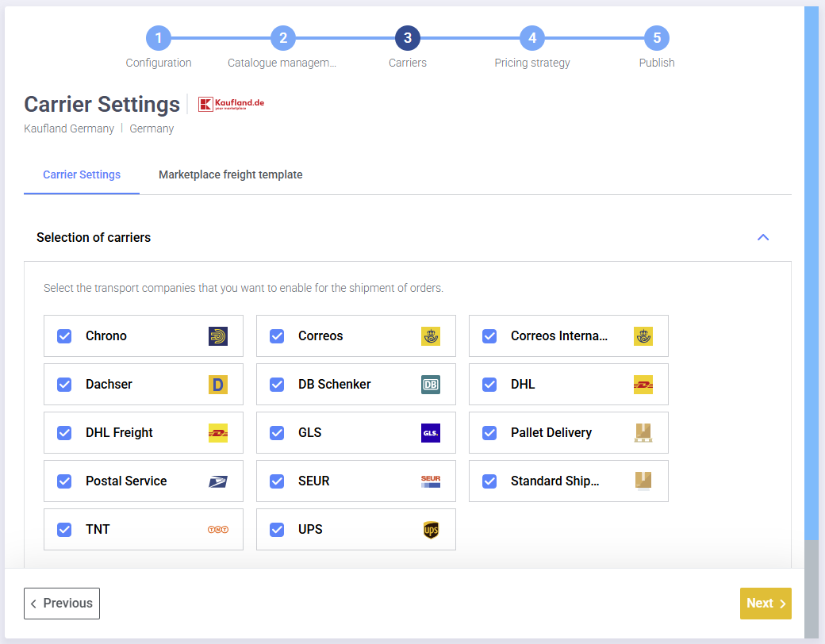Viewport: 825px width, 644px height.
Task: Switch to Marketplace freight template tab
Action: pos(230,174)
